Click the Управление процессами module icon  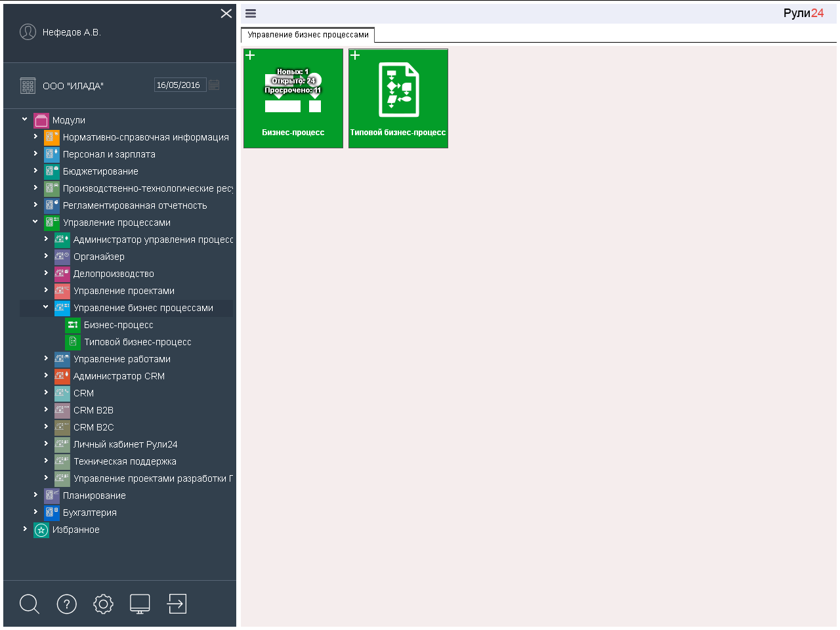[x=52, y=222]
